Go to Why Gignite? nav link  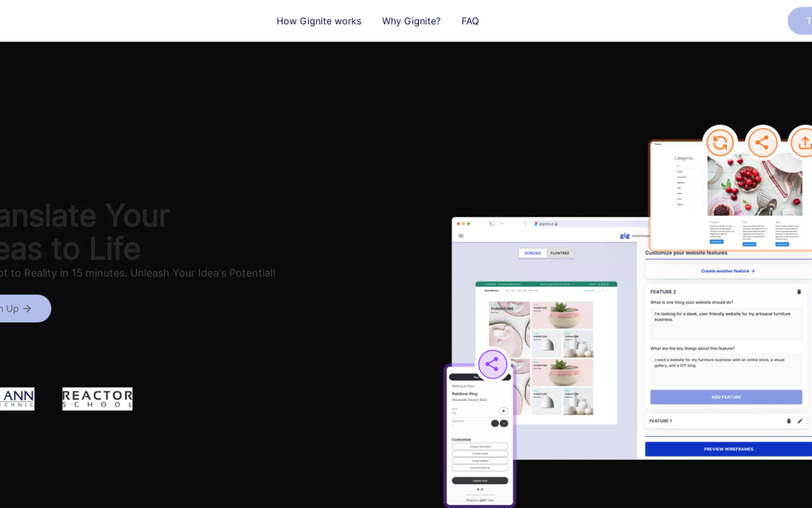(411, 21)
